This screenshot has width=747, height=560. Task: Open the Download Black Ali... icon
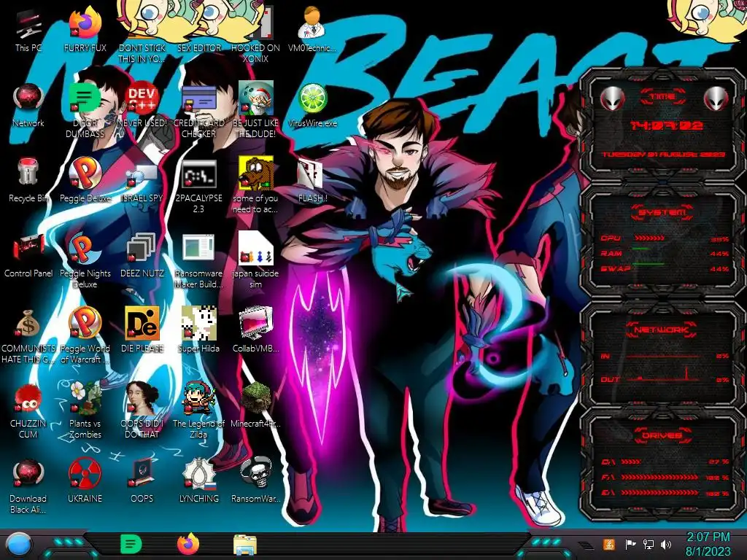click(28, 486)
